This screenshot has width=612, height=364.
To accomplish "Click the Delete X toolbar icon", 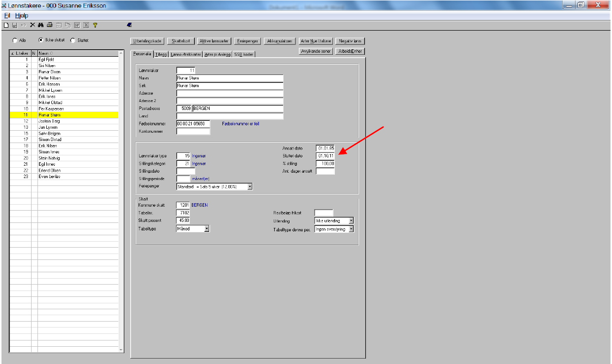I will tap(33, 25).
